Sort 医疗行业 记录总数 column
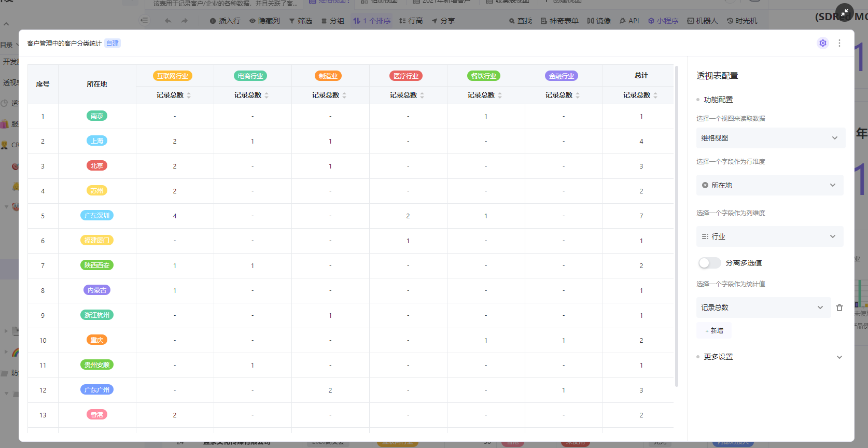Image resolution: width=868 pixels, height=448 pixels. [422, 95]
